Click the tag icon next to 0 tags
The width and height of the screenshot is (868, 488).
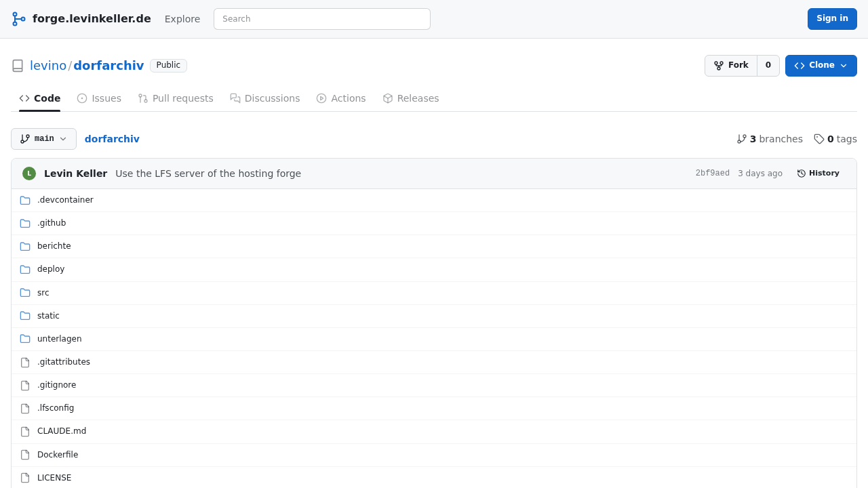[819, 139]
